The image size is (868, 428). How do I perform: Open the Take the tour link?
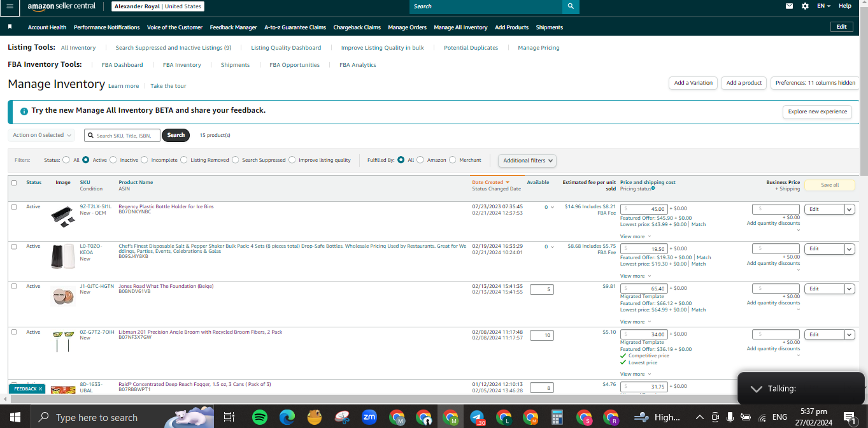click(168, 86)
